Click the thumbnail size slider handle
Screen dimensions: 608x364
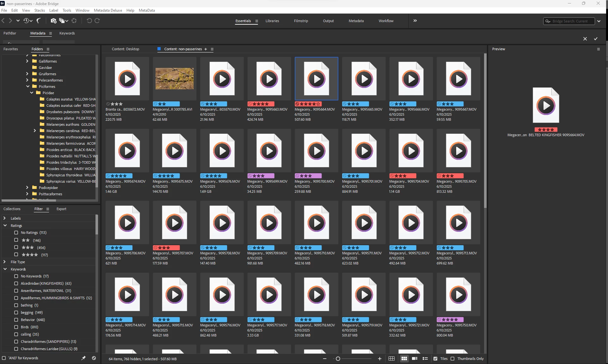[338, 359]
